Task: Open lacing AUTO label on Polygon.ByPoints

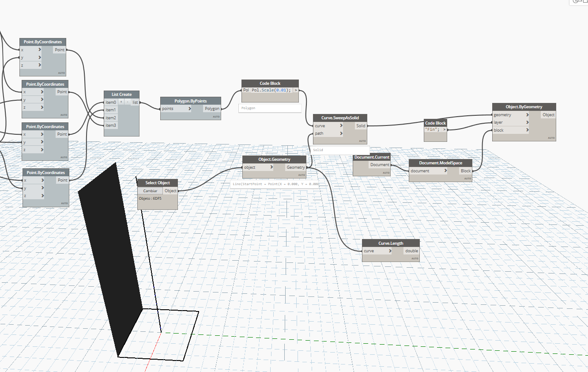Action: [x=216, y=117]
